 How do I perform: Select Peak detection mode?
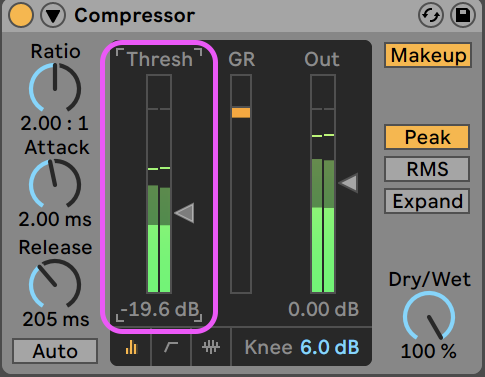click(427, 137)
